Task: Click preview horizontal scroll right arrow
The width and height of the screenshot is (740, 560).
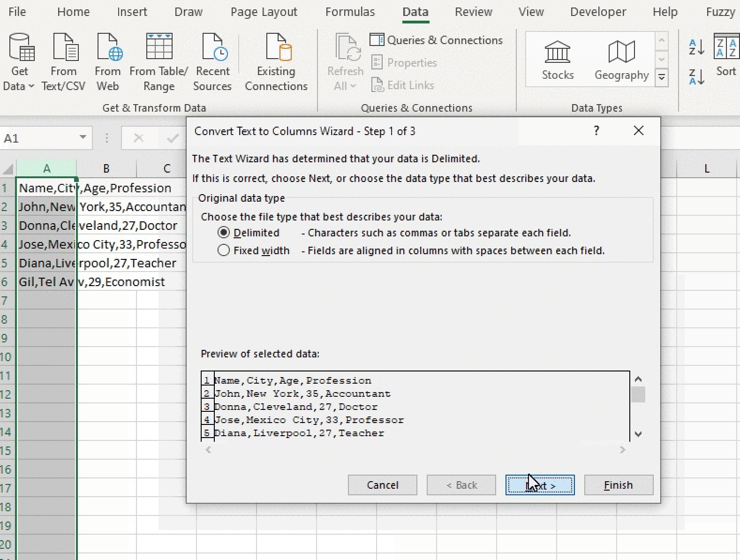Action: tap(622, 450)
